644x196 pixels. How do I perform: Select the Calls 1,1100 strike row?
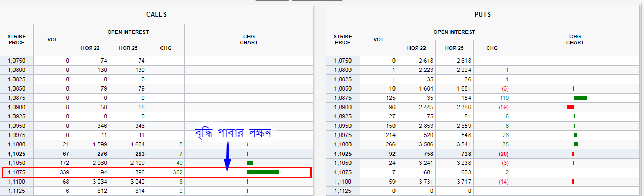[x=156, y=182]
